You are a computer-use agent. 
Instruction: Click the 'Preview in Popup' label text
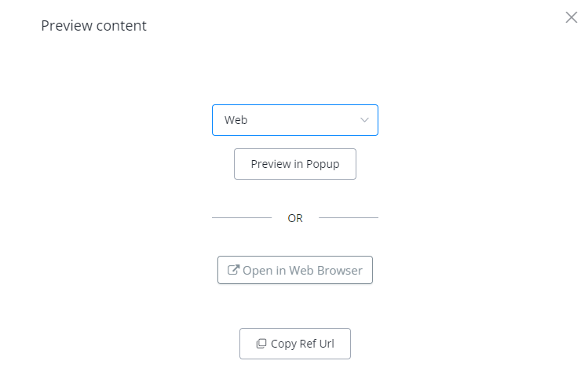tap(294, 164)
